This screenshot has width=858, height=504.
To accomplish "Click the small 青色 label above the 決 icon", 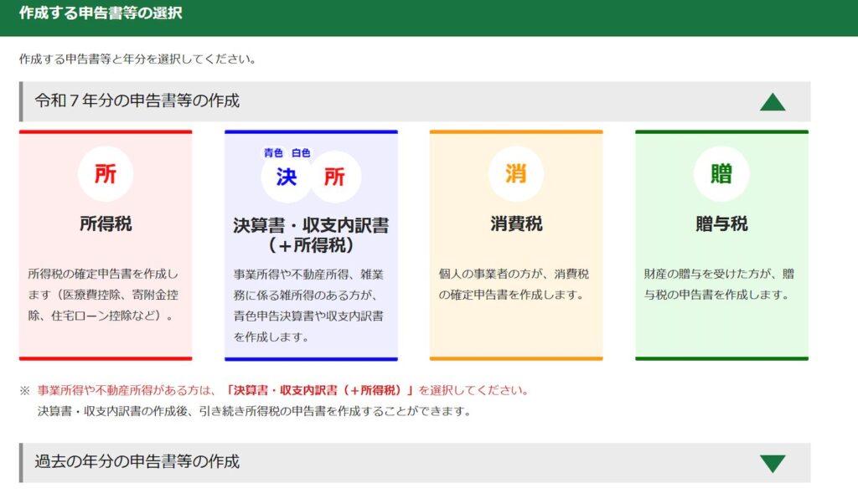I will [273, 152].
